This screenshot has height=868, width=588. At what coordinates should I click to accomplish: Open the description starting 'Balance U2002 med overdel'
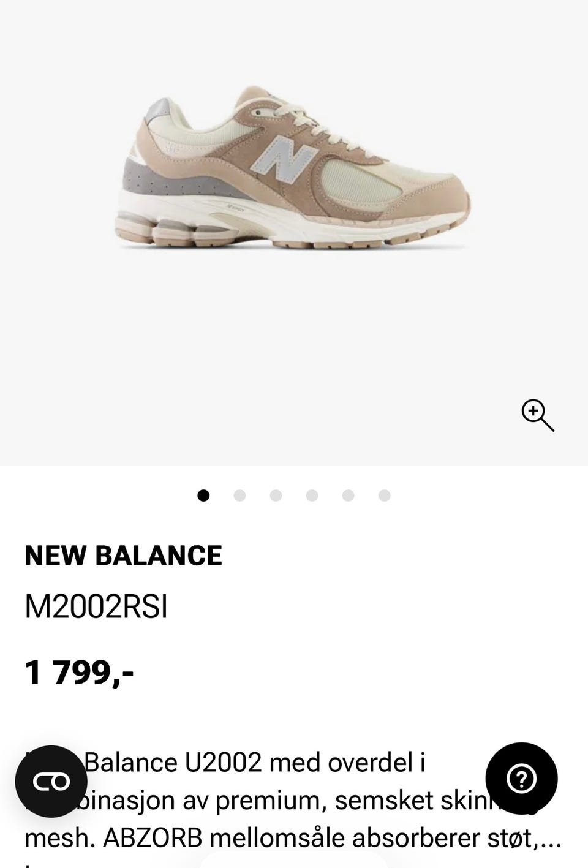[x=254, y=763]
